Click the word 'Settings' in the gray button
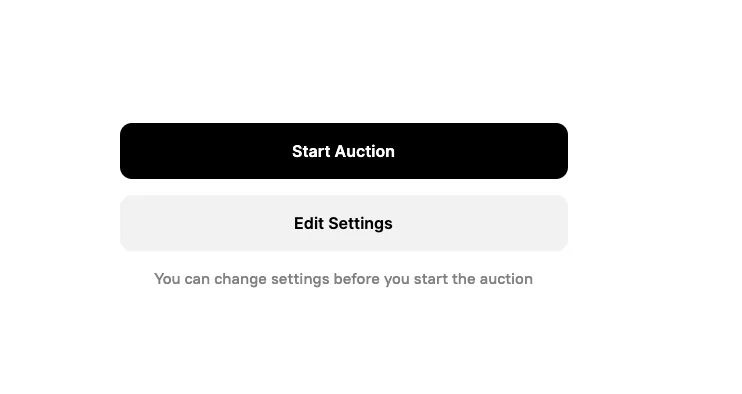Image resolution: width=742 pixels, height=394 pixels. point(361,224)
